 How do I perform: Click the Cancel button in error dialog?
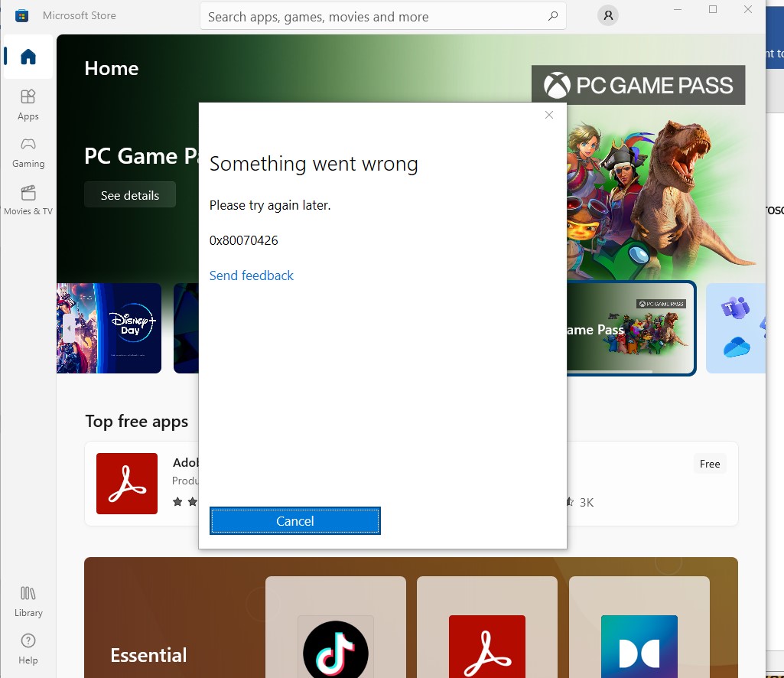(294, 521)
